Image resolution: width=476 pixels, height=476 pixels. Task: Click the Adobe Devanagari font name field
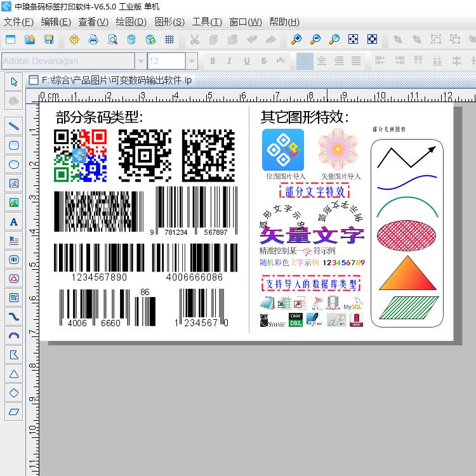69,61
